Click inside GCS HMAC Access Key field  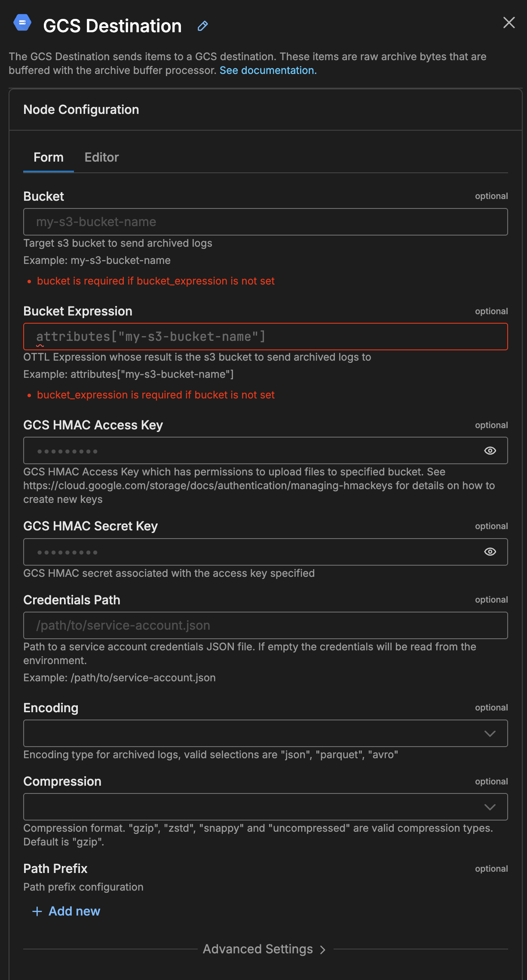[x=254, y=450]
